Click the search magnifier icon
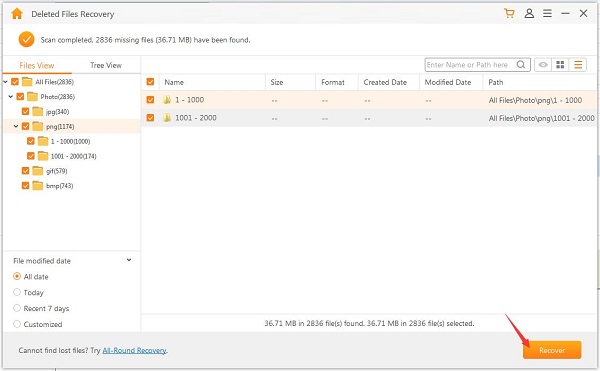 521,65
